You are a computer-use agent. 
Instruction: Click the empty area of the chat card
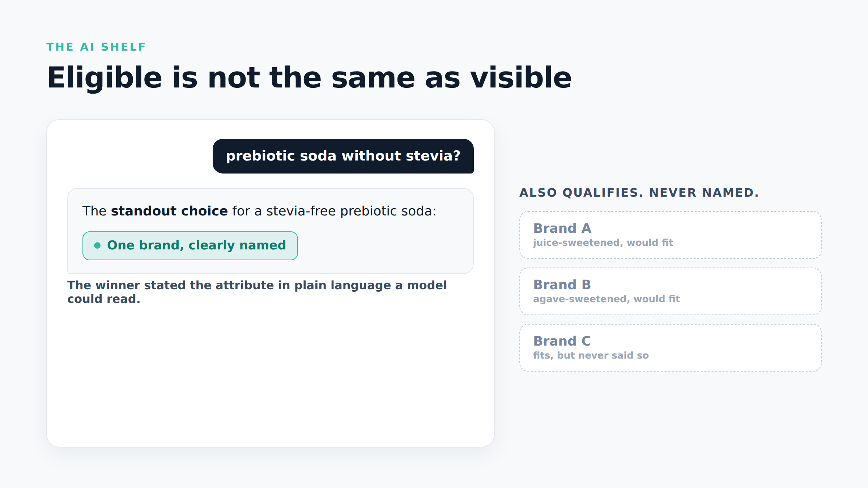coord(271,376)
